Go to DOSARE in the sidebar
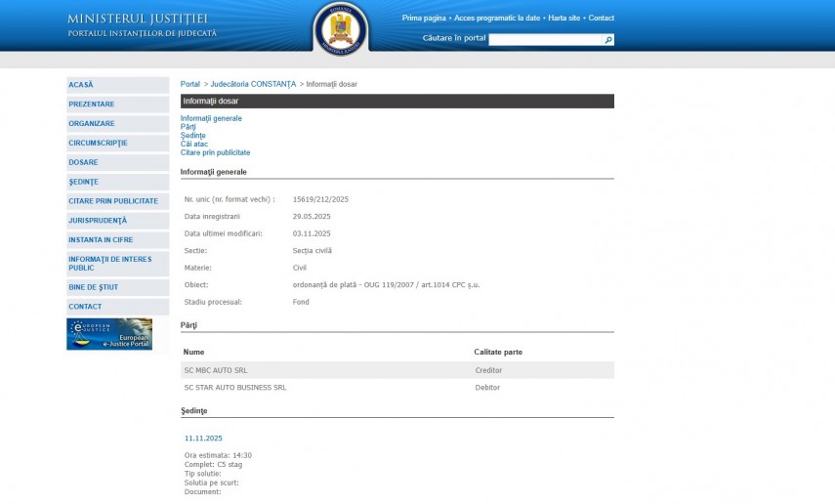 [117, 162]
